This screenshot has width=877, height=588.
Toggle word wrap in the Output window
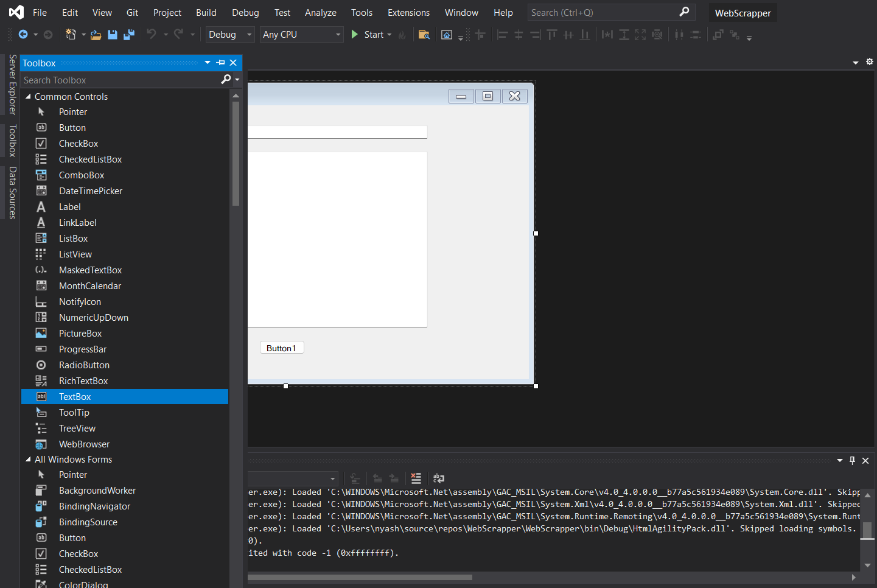(x=439, y=478)
